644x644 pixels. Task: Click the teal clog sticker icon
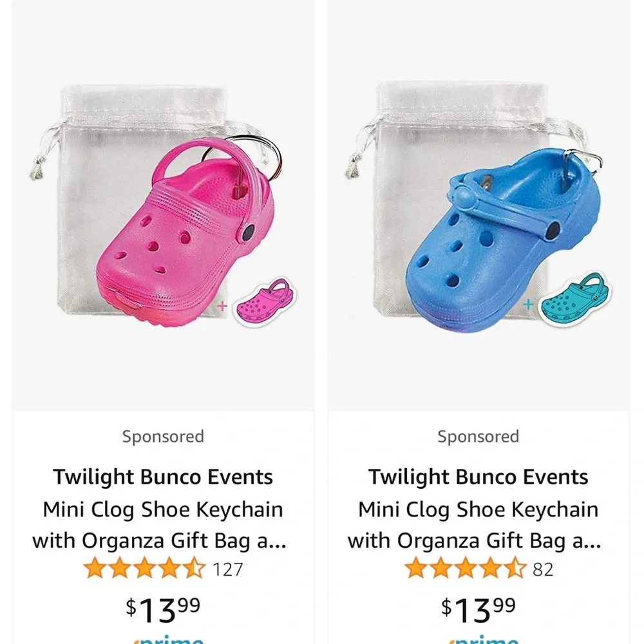tap(575, 299)
